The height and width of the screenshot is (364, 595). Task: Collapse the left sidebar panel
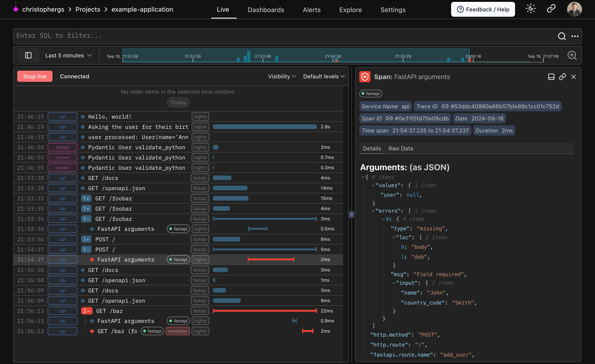point(28,55)
